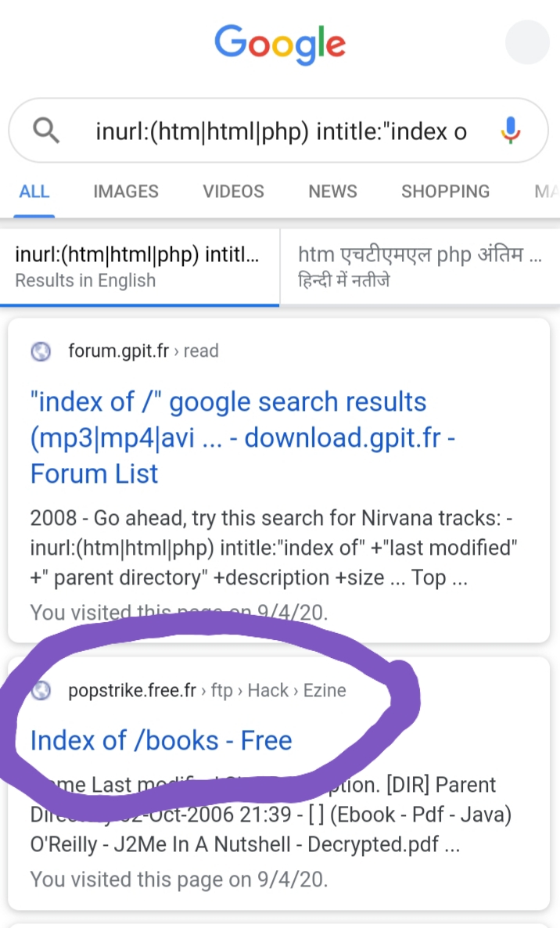This screenshot has height=928, width=560.
Task: Switch to the Videos tab
Action: coord(233,192)
